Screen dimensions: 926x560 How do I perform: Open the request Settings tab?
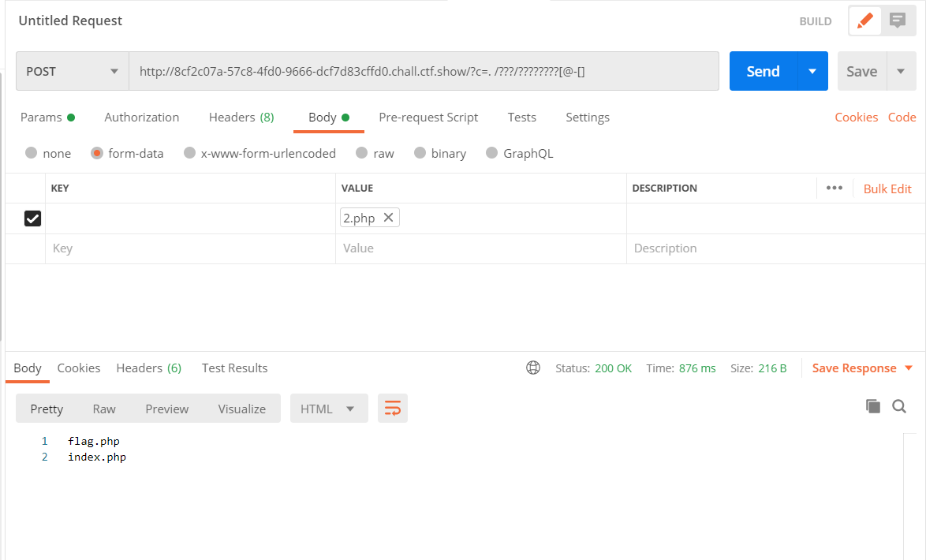587,117
